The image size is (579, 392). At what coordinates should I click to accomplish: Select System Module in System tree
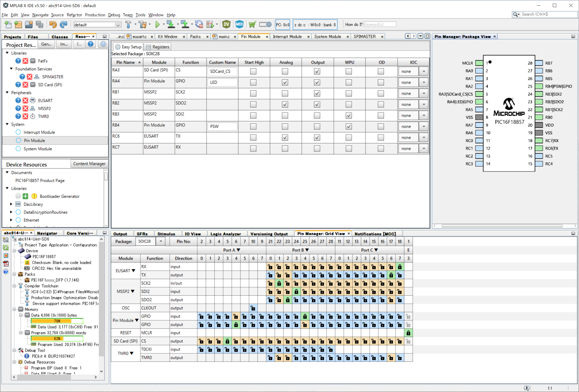38,149
